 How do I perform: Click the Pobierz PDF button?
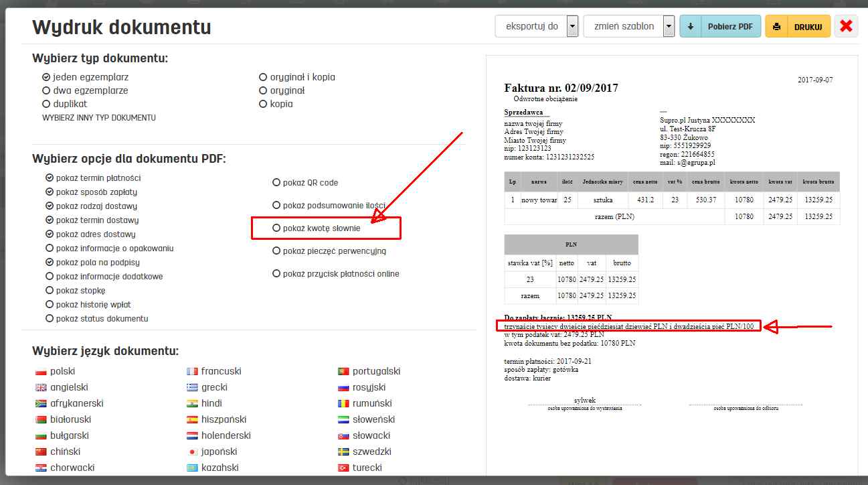(719, 25)
